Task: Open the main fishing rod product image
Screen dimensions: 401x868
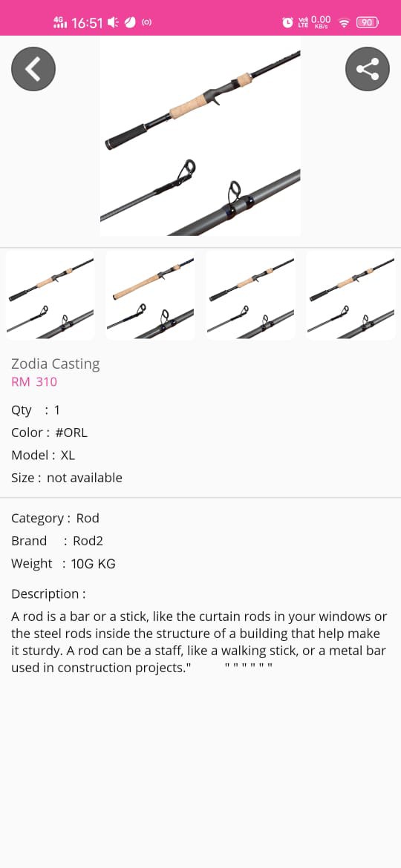Action: point(200,137)
